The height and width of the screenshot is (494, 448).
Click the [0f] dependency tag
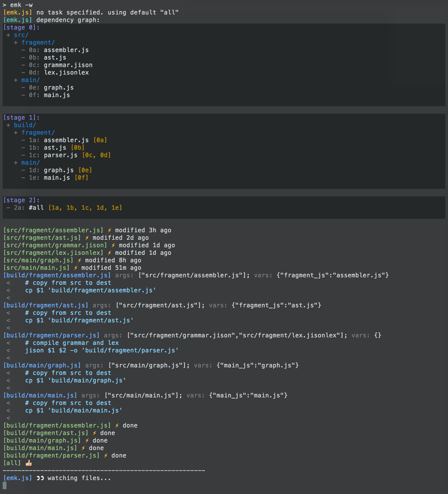[81, 178]
